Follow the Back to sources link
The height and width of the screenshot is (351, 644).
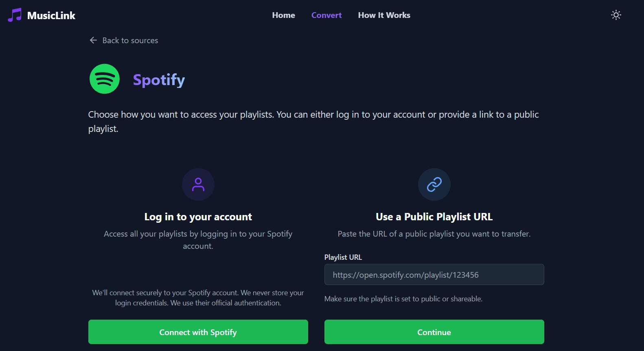pyautogui.click(x=130, y=40)
